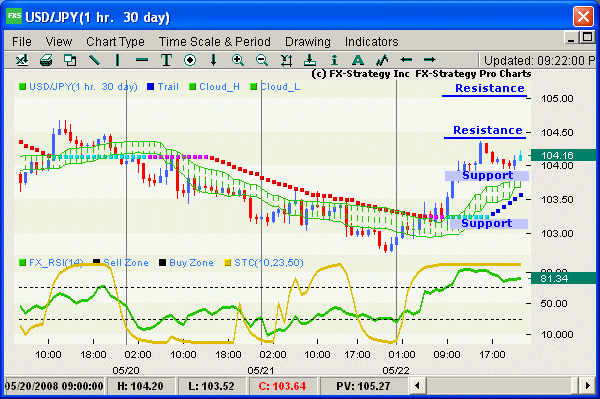Image resolution: width=600 pixels, height=399 pixels.
Task: Click the L: 103.52 status field
Action: pos(211,386)
